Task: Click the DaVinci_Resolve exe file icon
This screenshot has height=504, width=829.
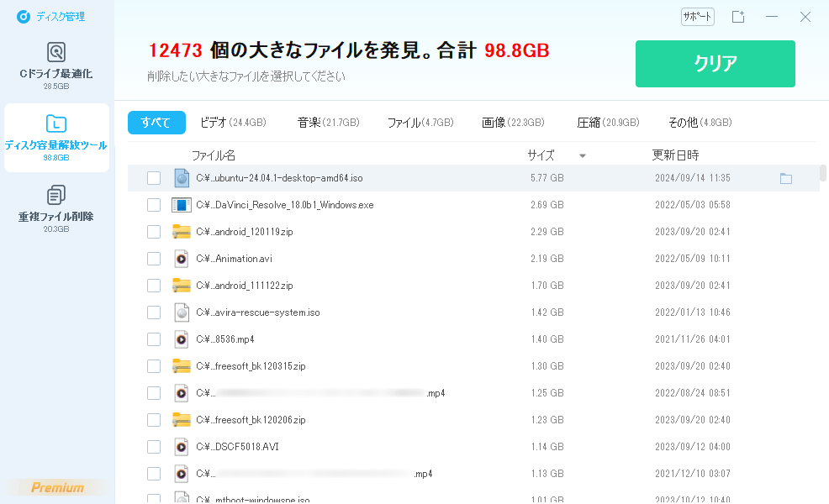Action: click(x=182, y=205)
